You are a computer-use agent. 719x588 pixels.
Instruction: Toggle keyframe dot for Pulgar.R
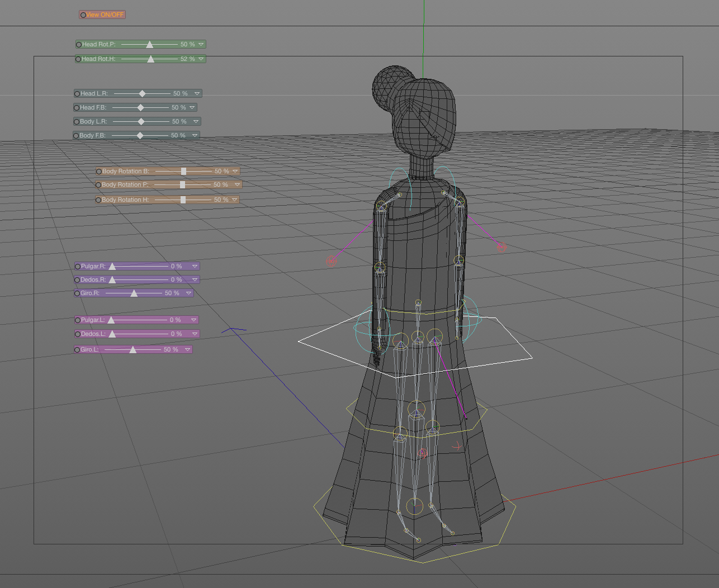pyautogui.click(x=78, y=267)
